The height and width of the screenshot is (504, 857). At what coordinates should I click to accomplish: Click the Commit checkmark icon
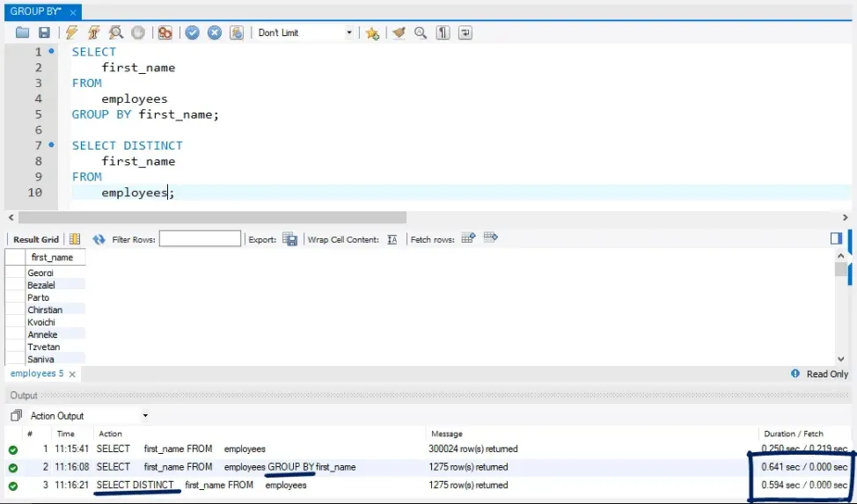tap(193, 33)
